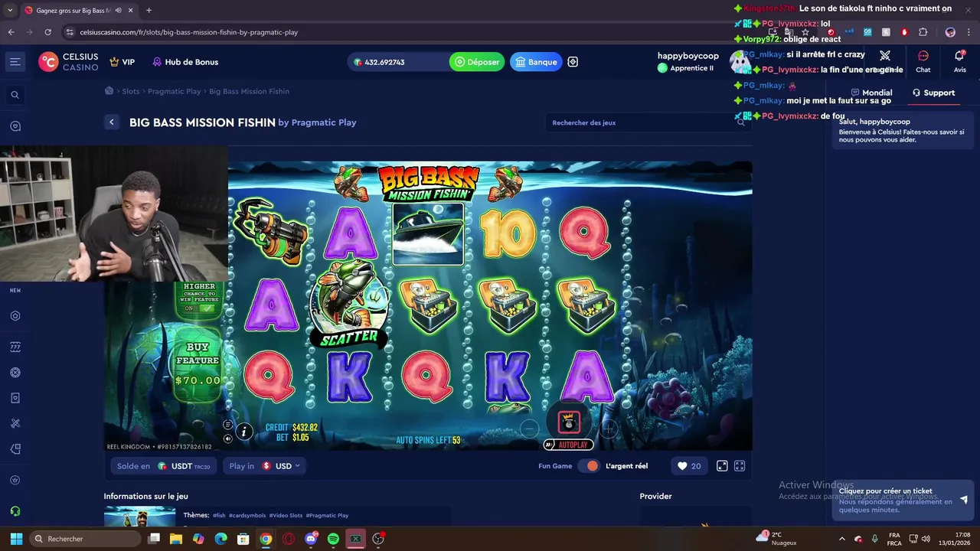Send the support message arrow icon
Viewport: 980px width, 551px height.
coord(963,500)
